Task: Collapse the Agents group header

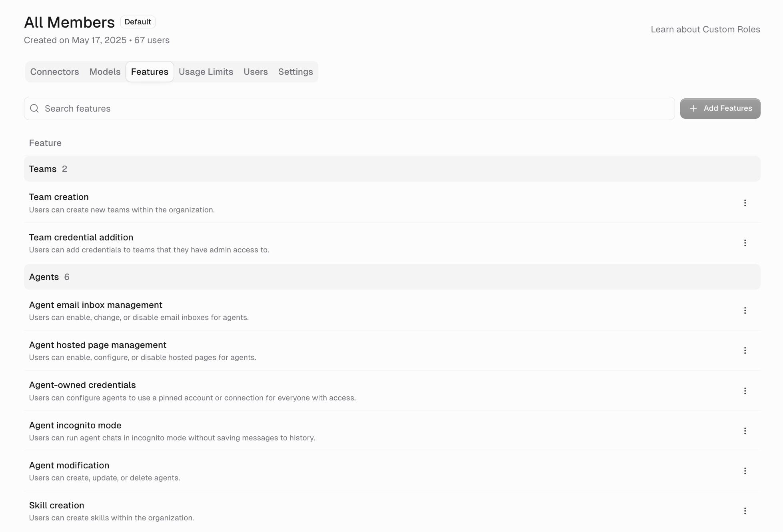Action: click(x=392, y=277)
